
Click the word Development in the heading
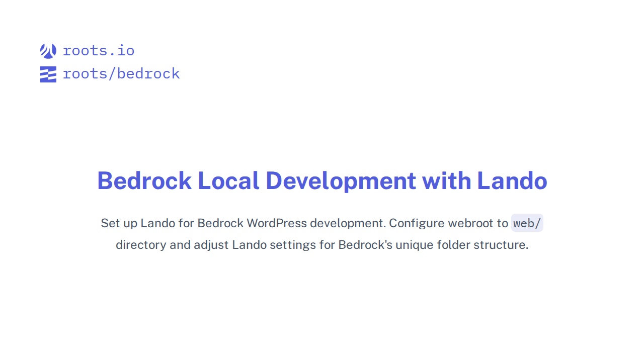tap(341, 181)
